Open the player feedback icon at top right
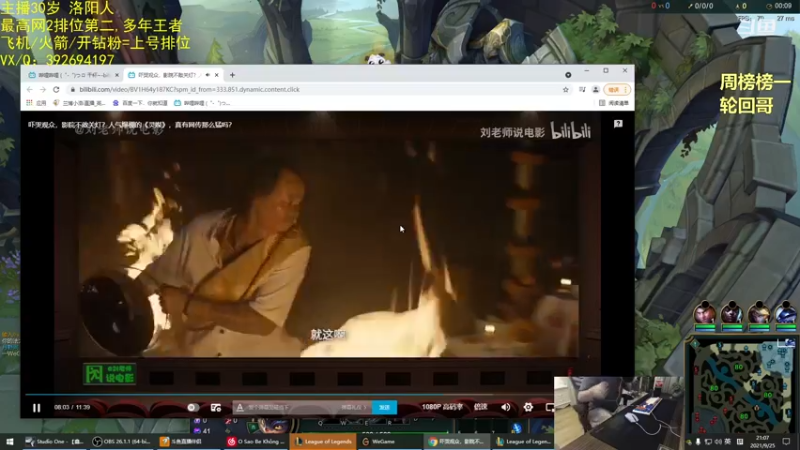 pos(618,124)
